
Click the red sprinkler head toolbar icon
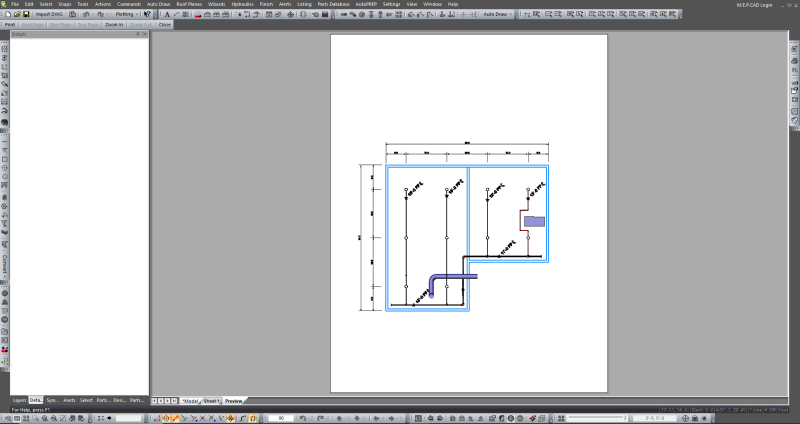click(198, 14)
